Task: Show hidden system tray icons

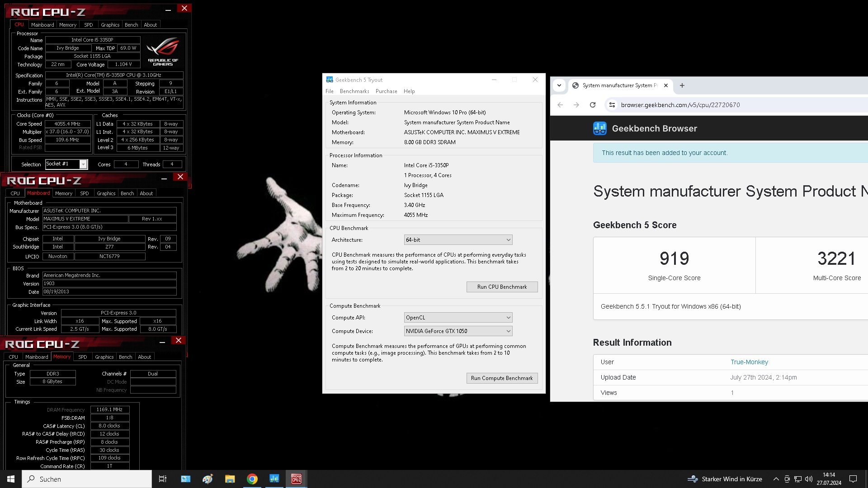Action: pyautogui.click(x=776, y=479)
